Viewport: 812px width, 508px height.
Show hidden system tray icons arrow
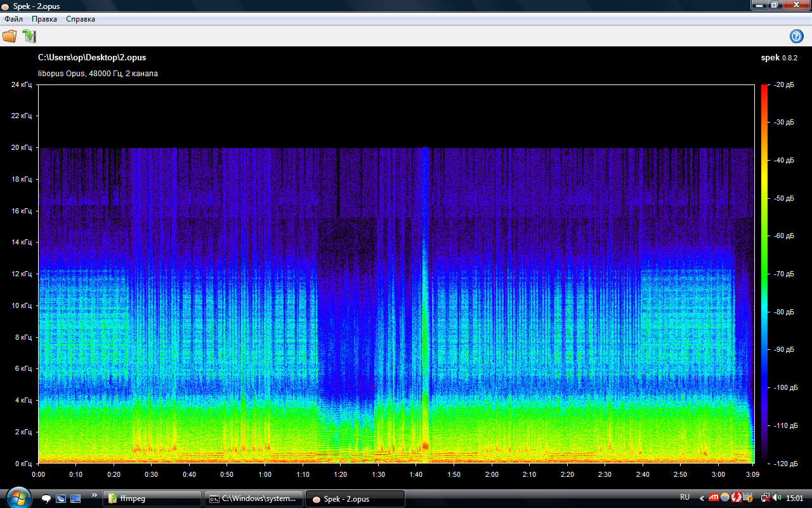(x=702, y=498)
